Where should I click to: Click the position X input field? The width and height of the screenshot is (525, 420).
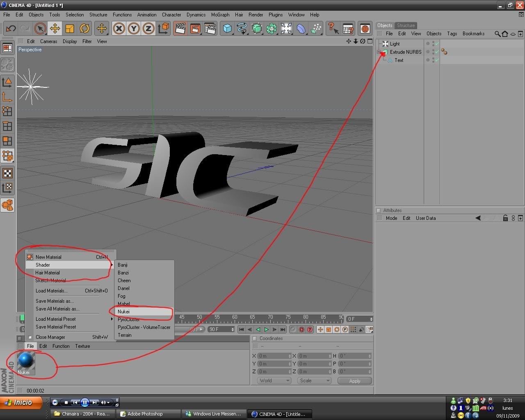[274, 356]
